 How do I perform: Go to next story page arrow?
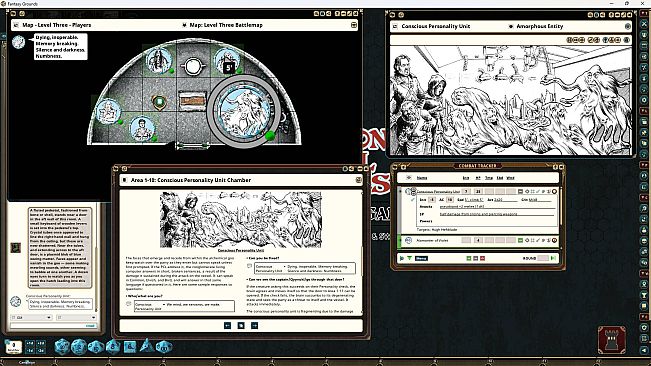click(x=255, y=325)
